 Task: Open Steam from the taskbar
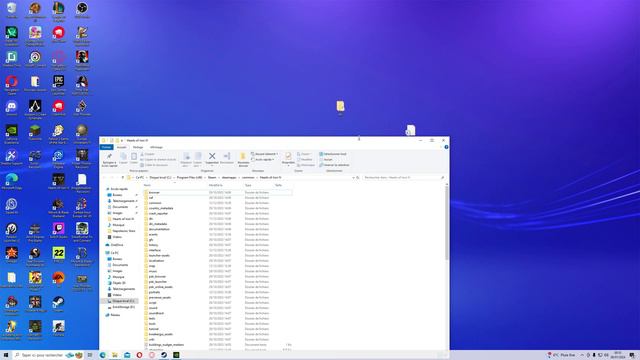[164, 355]
